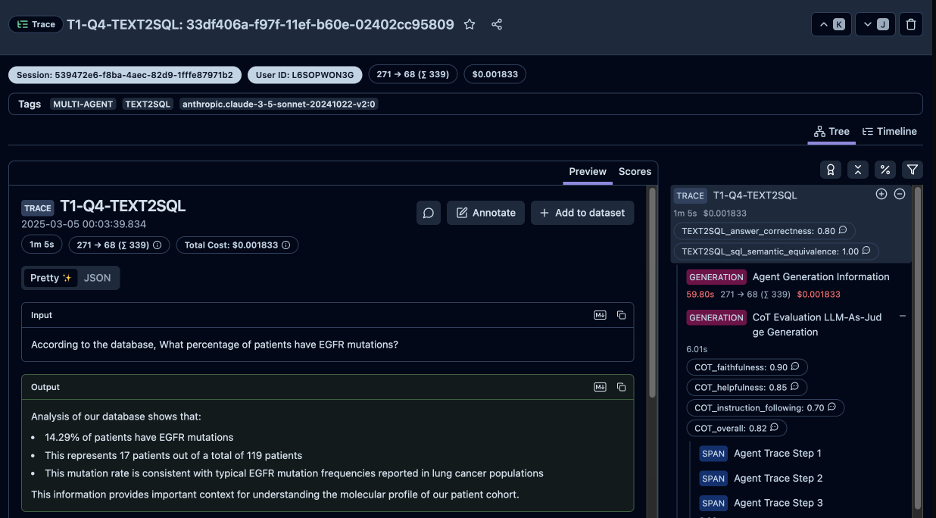This screenshot has width=936, height=518.
Task: Click the $0.001833 cost pill in header
Action: 495,75
